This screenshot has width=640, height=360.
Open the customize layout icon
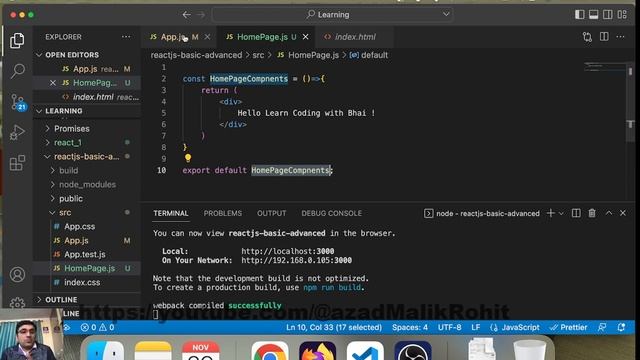(622, 15)
